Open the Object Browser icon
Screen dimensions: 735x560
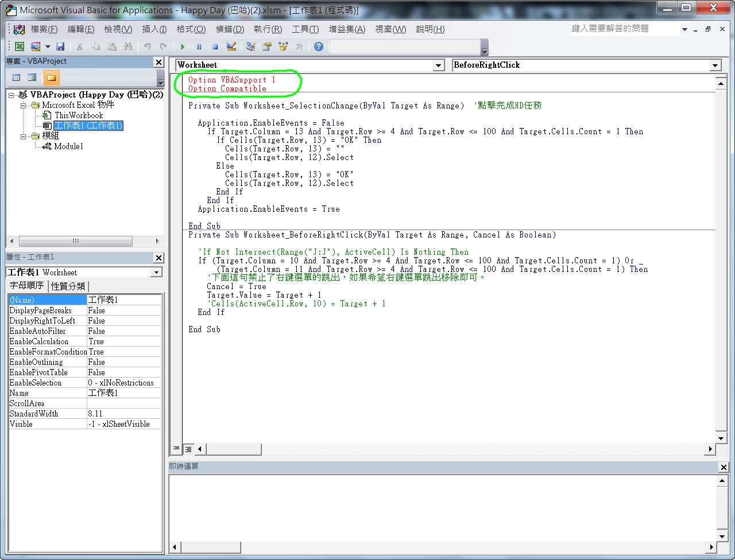point(283,46)
